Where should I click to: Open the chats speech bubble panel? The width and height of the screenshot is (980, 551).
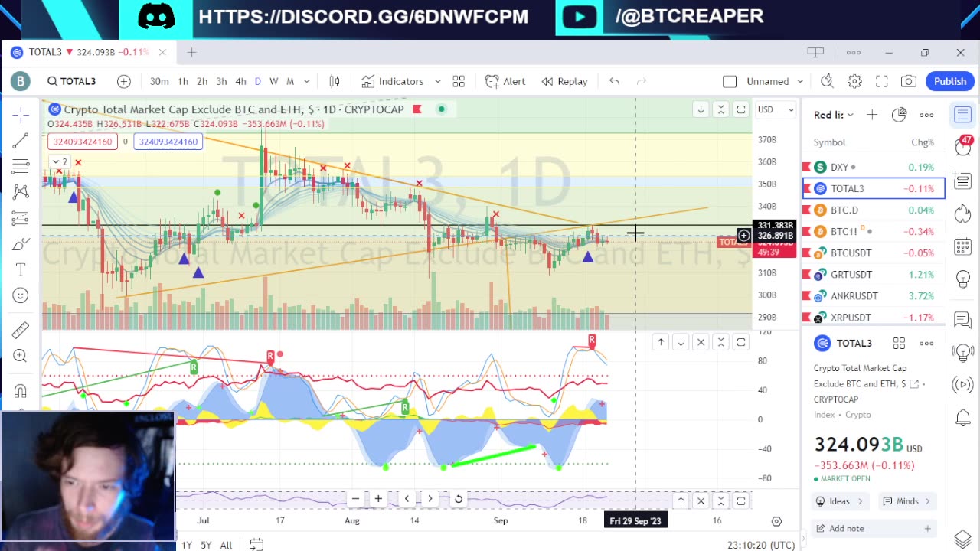tap(963, 319)
